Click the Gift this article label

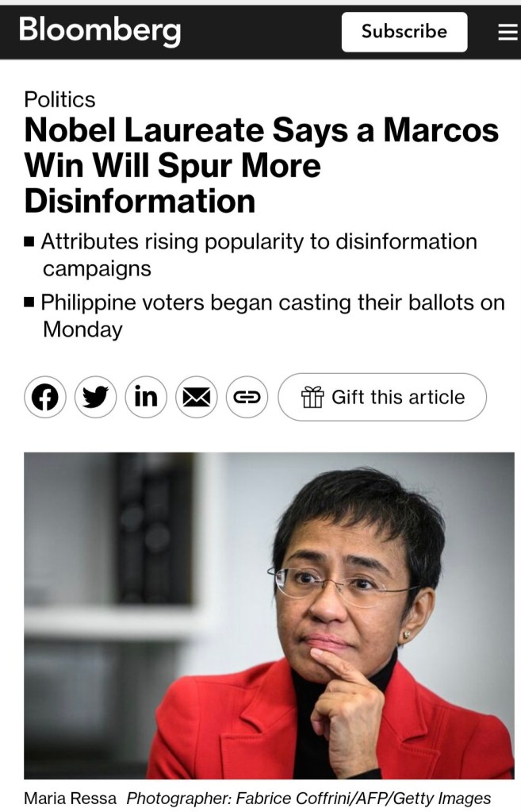(397, 397)
